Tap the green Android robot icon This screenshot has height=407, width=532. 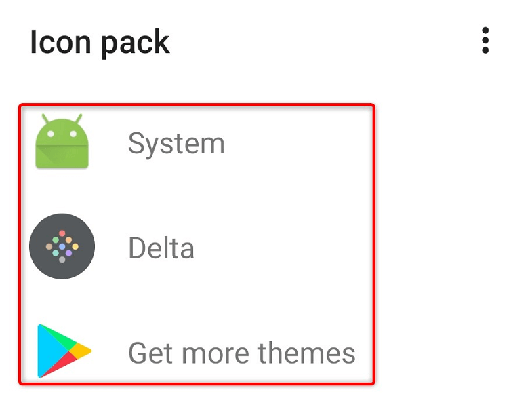[x=62, y=140]
